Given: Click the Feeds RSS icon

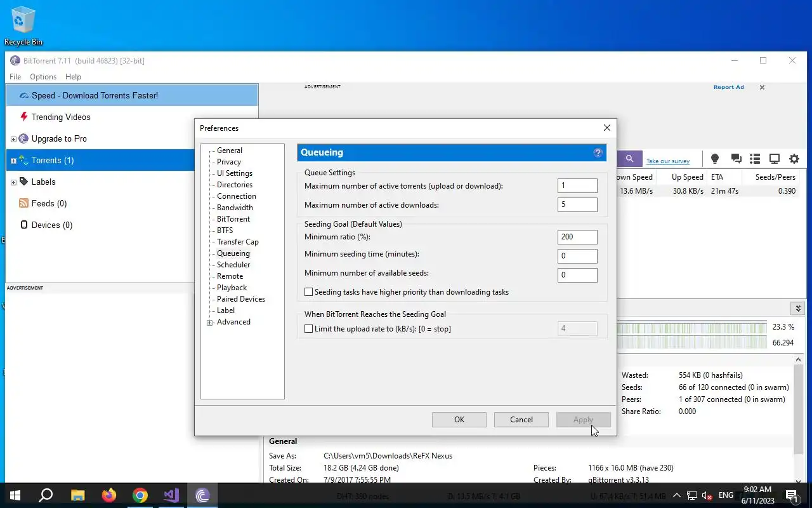Looking at the screenshot, I should click(x=24, y=203).
